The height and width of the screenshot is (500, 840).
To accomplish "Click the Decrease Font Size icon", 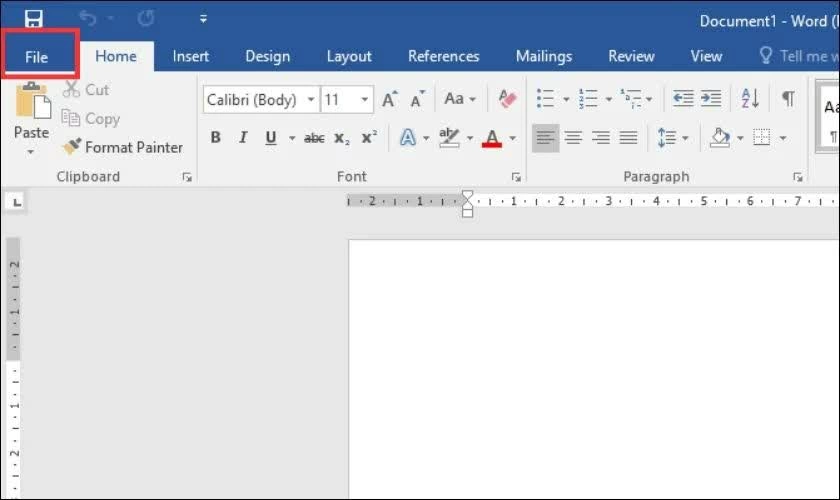I will (417, 99).
